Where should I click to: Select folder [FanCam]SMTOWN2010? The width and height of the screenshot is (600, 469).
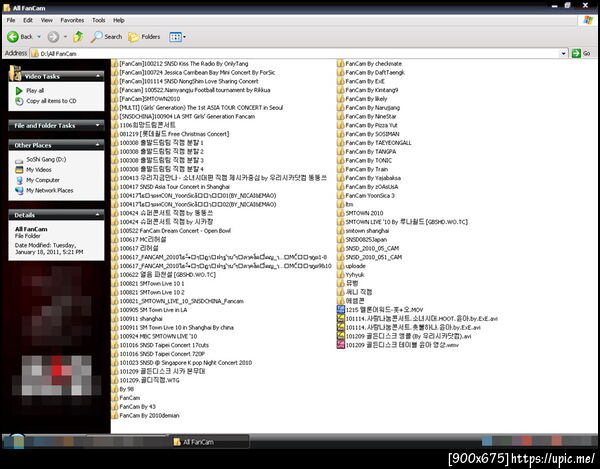tap(146, 99)
